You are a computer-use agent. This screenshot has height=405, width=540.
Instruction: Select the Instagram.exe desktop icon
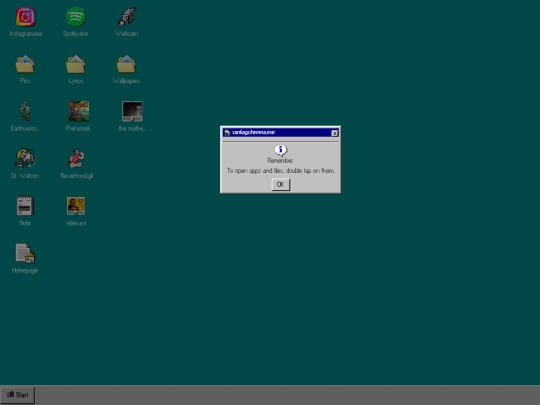25,17
